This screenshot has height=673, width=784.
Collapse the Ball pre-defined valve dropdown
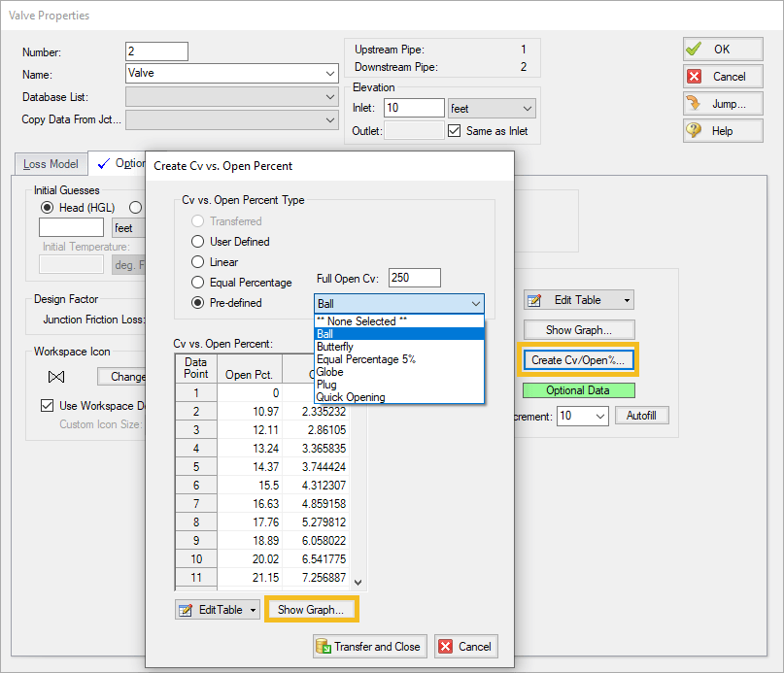click(475, 304)
